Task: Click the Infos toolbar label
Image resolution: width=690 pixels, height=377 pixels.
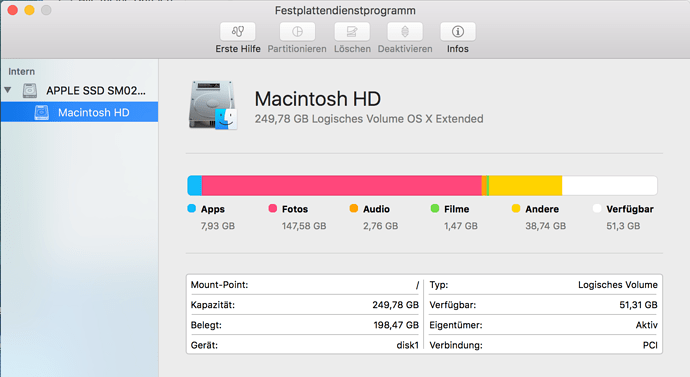Action: tap(458, 49)
